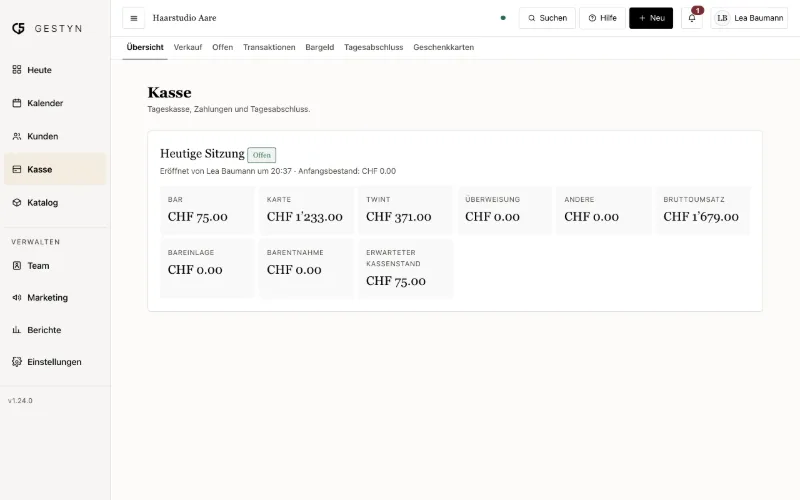Create new item with Neu button
800x500 pixels.
tap(651, 18)
